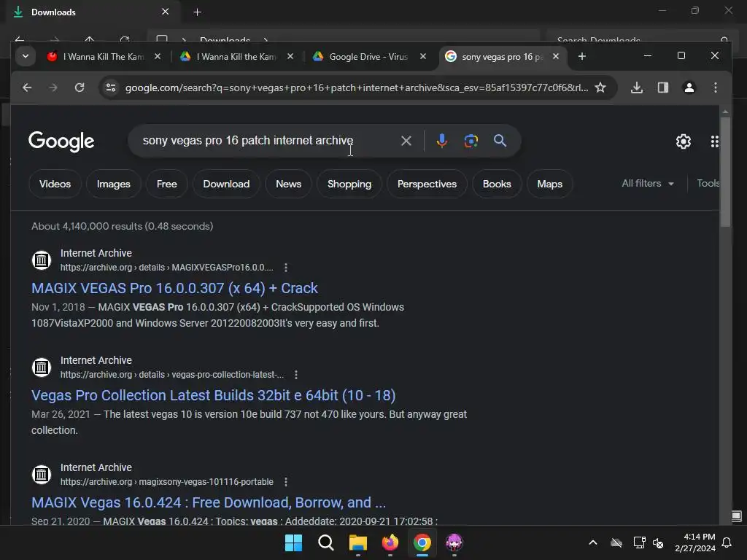Viewport: 747px width, 560px height.
Task: Close the 'Google Drive - Virus' tab
Action: pyautogui.click(x=422, y=56)
